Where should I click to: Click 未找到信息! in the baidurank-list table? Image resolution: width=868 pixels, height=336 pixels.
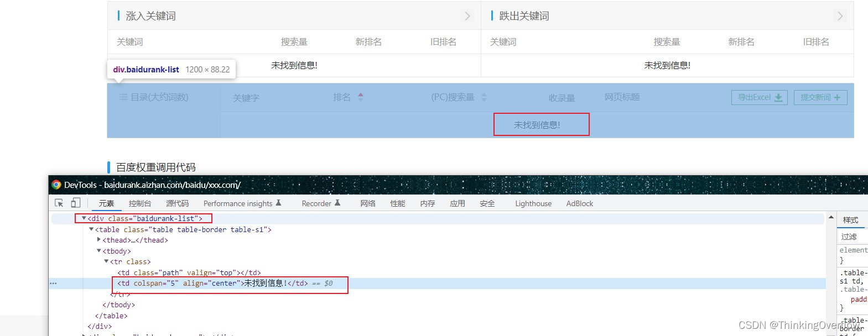[x=537, y=125]
